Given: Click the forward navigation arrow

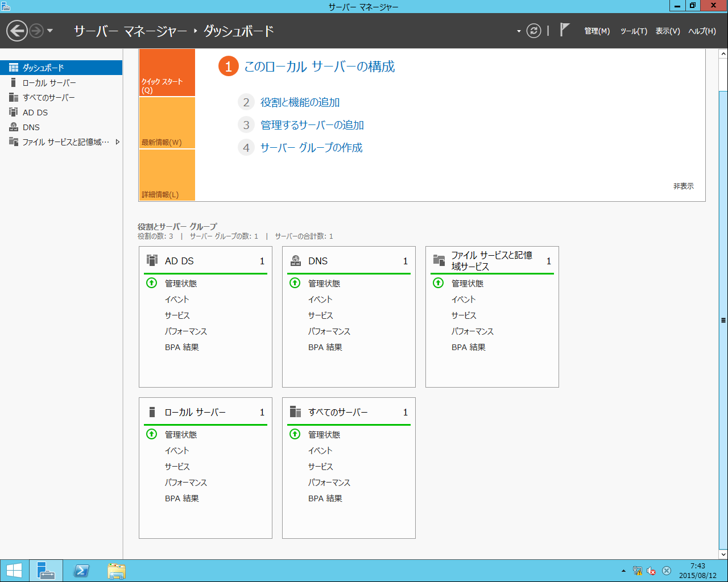Looking at the screenshot, I should click(x=36, y=31).
